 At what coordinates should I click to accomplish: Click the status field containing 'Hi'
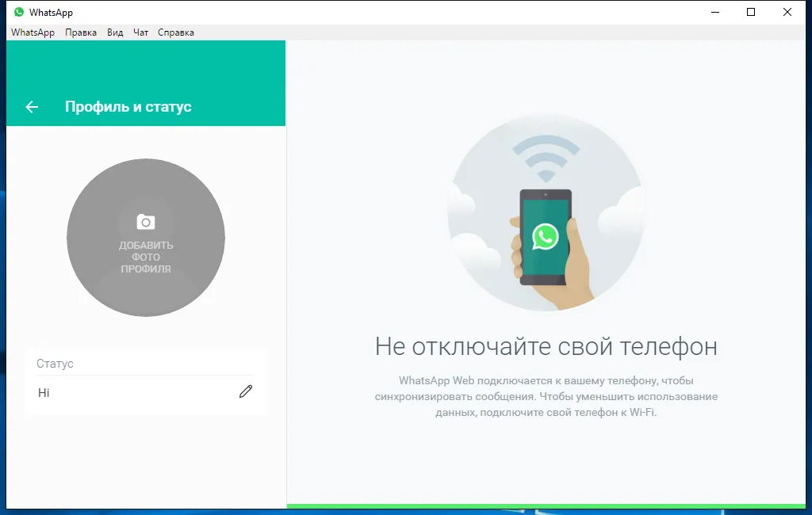coord(146,393)
